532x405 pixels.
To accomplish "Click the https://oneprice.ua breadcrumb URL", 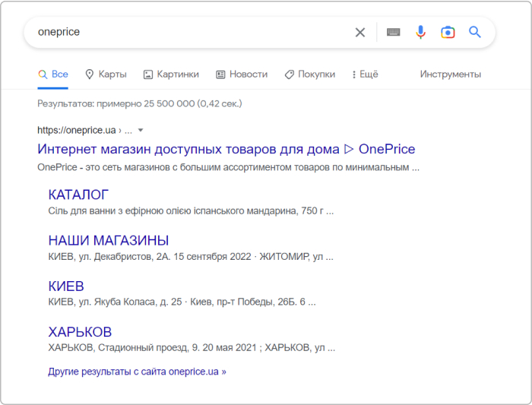I will click(x=77, y=130).
